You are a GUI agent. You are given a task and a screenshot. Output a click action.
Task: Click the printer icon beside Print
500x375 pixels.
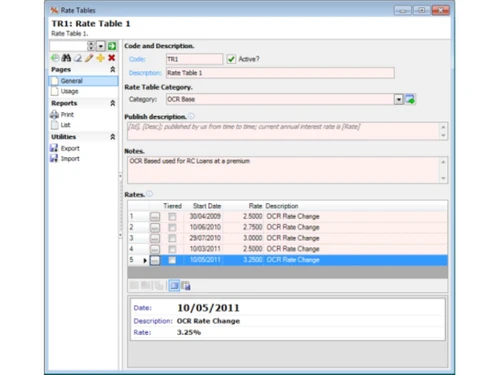click(x=54, y=115)
